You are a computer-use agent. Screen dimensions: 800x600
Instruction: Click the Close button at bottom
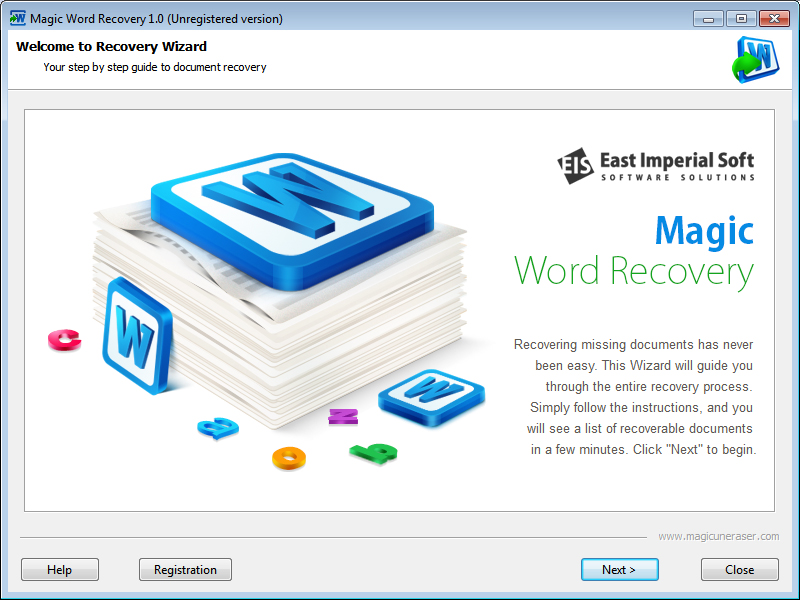pos(739,569)
